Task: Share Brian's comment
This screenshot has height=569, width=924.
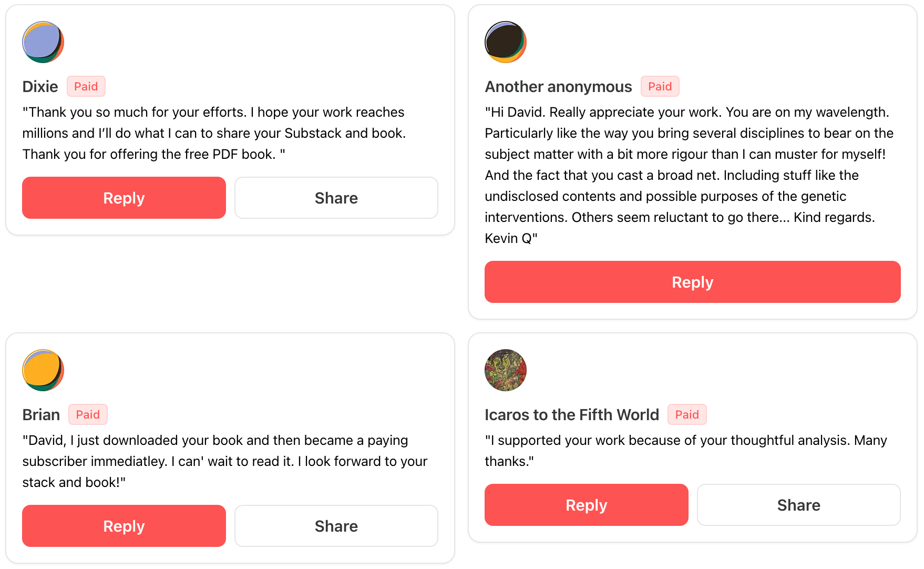Action: point(336,526)
